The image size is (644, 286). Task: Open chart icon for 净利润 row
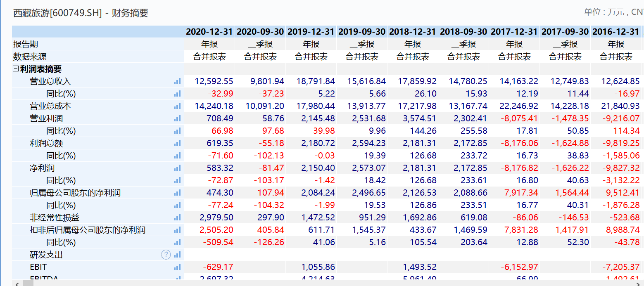click(x=178, y=168)
